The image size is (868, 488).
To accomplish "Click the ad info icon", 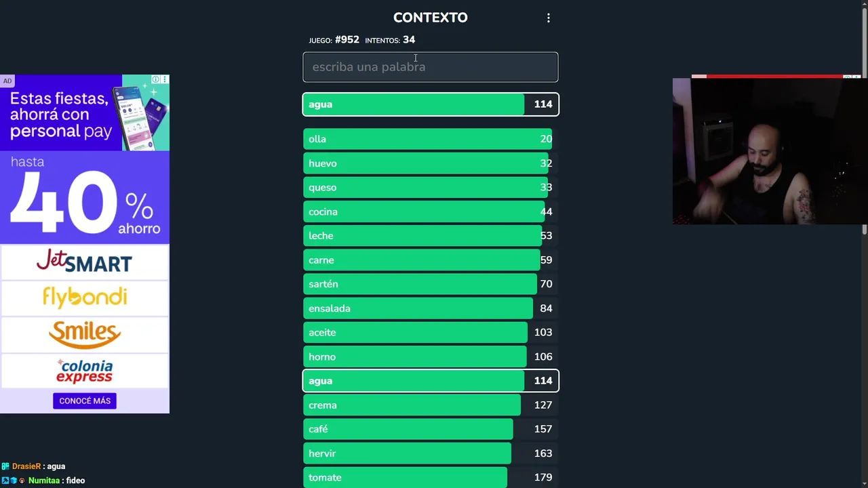I will [156, 79].
